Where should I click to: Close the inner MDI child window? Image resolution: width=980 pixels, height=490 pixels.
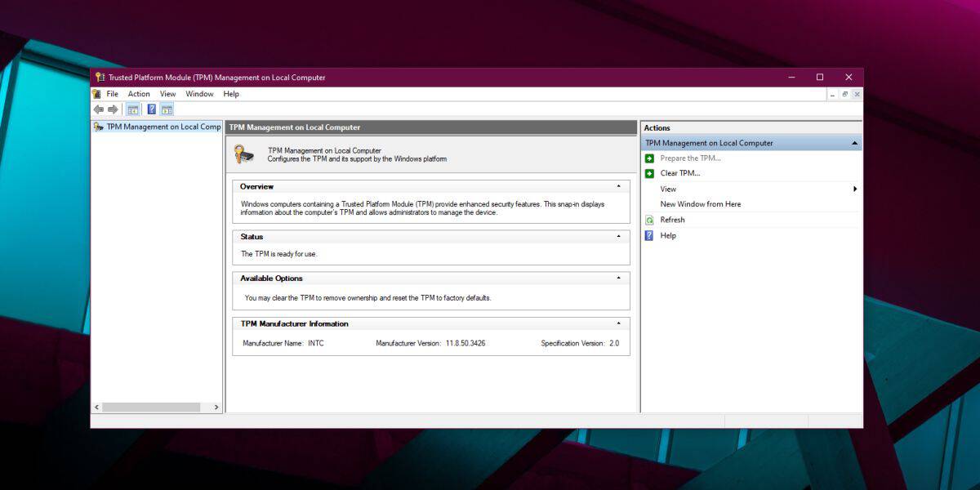coord(856,94)
